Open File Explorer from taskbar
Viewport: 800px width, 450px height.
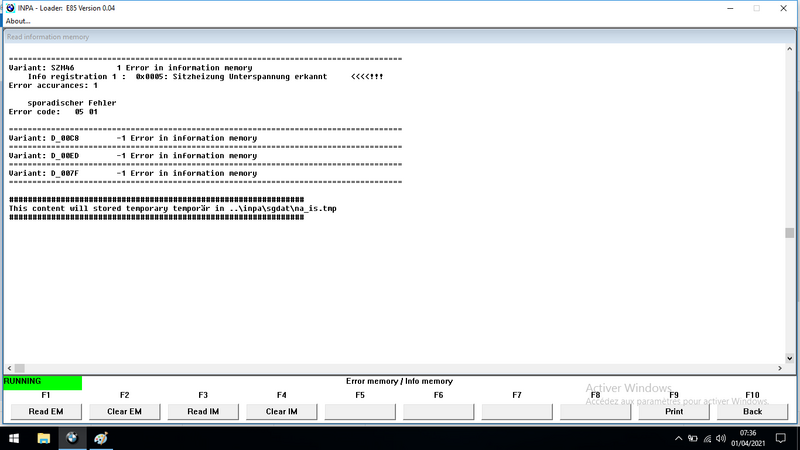click(43, 438)
